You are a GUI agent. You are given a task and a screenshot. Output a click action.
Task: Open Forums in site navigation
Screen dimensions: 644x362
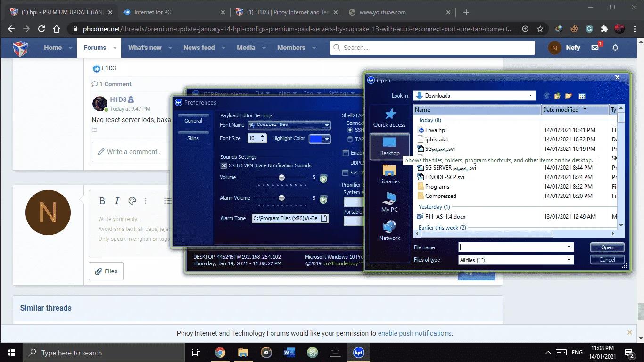tap(95, 48)
